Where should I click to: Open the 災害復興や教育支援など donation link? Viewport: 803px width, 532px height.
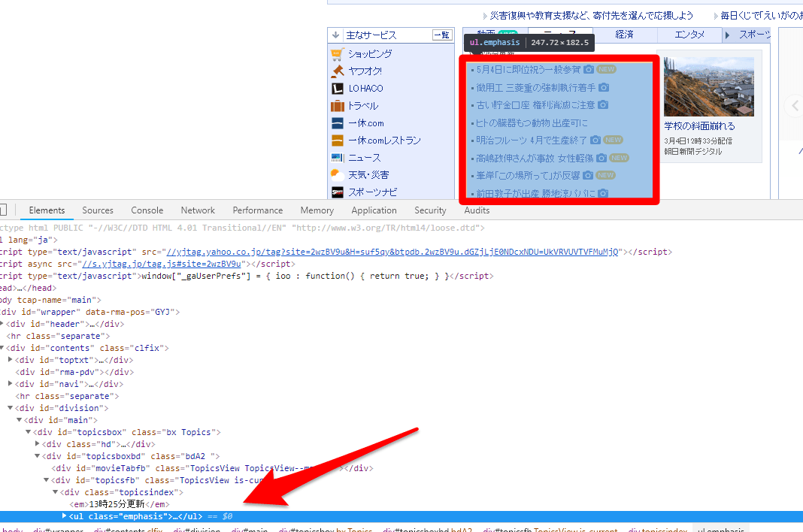[592, 16]
